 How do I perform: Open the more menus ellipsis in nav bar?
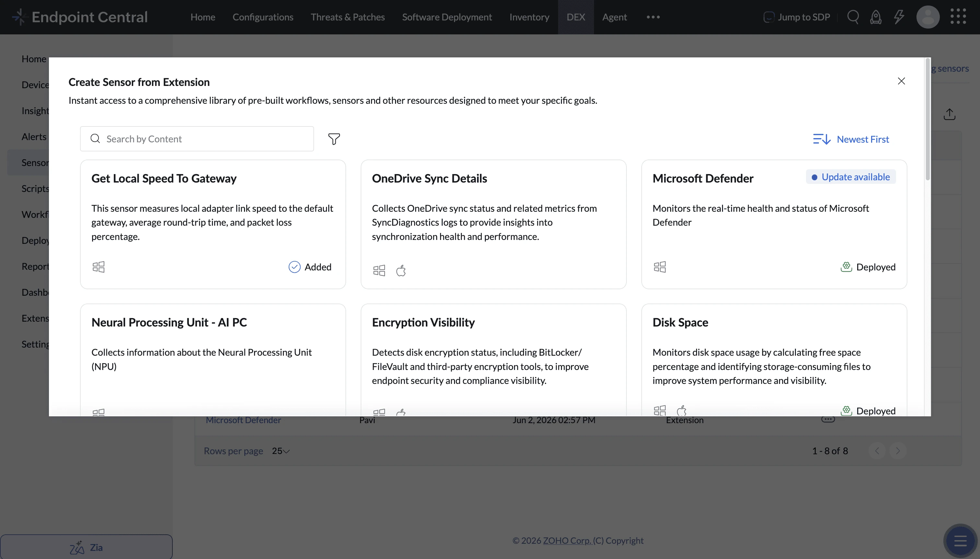point(653,17)
